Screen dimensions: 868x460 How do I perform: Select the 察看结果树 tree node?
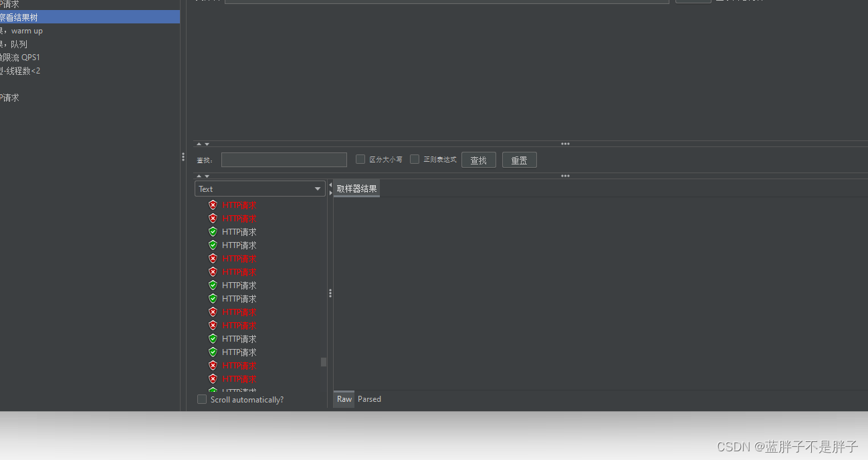pyautogui.click(x=90, y=17)
